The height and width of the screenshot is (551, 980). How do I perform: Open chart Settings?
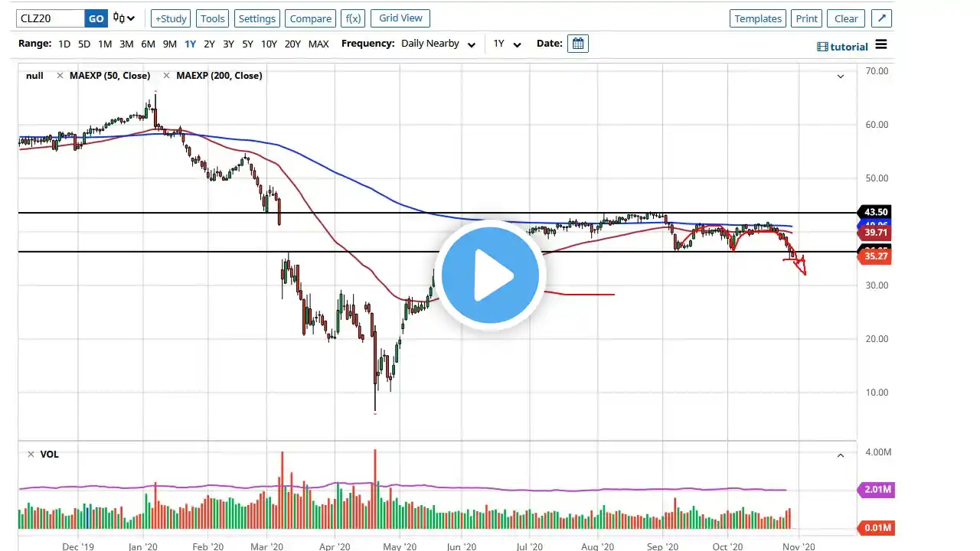click(256, 18)
